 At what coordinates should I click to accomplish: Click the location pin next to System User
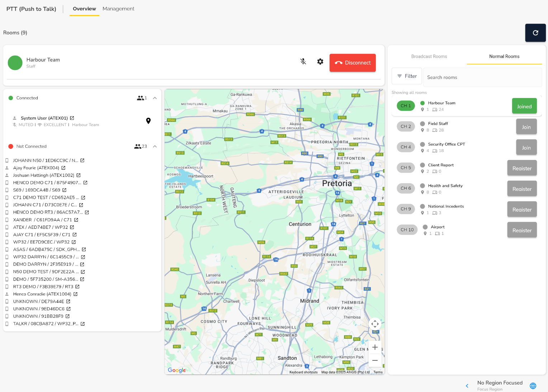point(148,121)
